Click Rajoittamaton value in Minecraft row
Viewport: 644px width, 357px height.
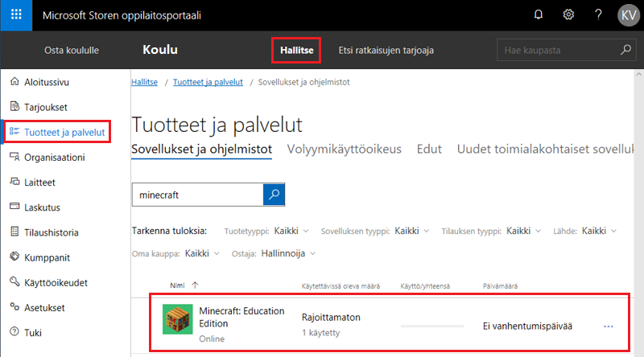click(331, 317)
